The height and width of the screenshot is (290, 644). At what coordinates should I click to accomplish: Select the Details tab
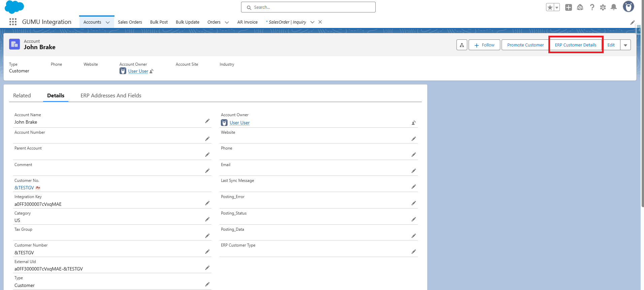coord(56,96)
